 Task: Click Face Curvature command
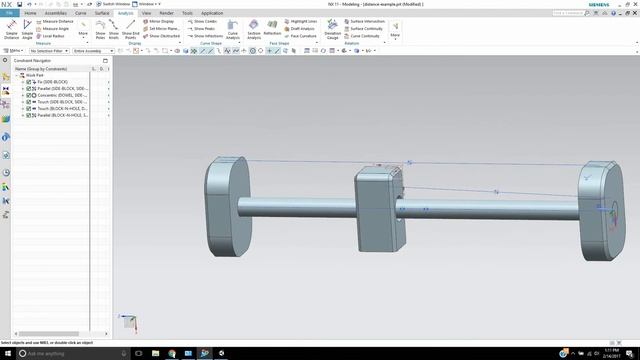(300, 36)
